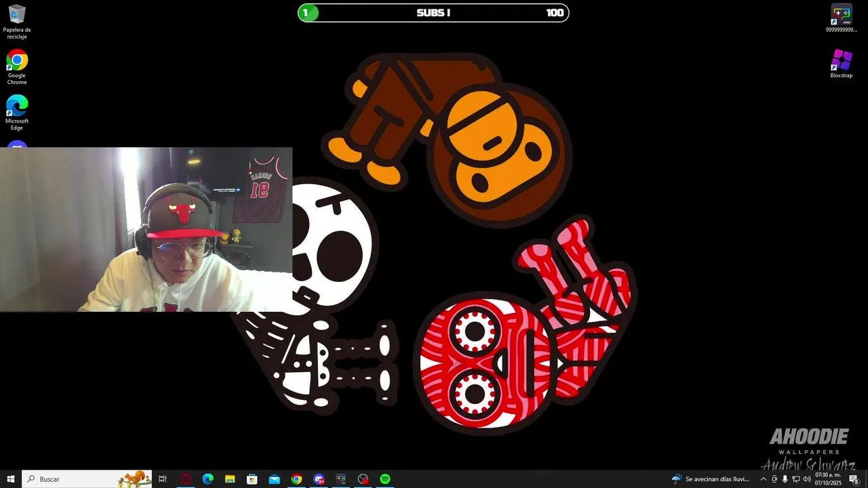Open the Mail app in the taskbar
This screenshot has height=488, width=868.
274,479
